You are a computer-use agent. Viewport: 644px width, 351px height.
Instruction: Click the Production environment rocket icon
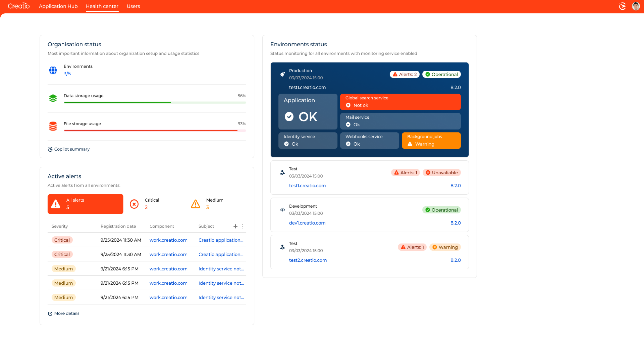[x=283, y=74]
